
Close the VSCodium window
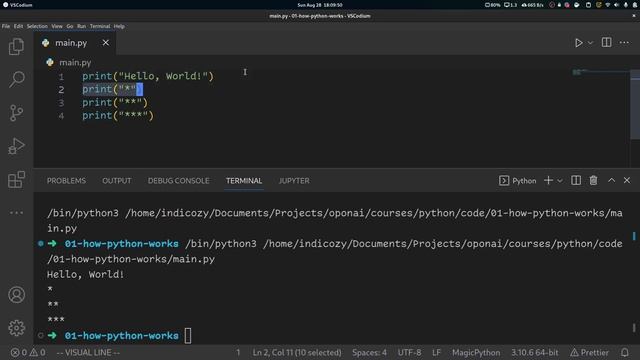tap(634, 16)
